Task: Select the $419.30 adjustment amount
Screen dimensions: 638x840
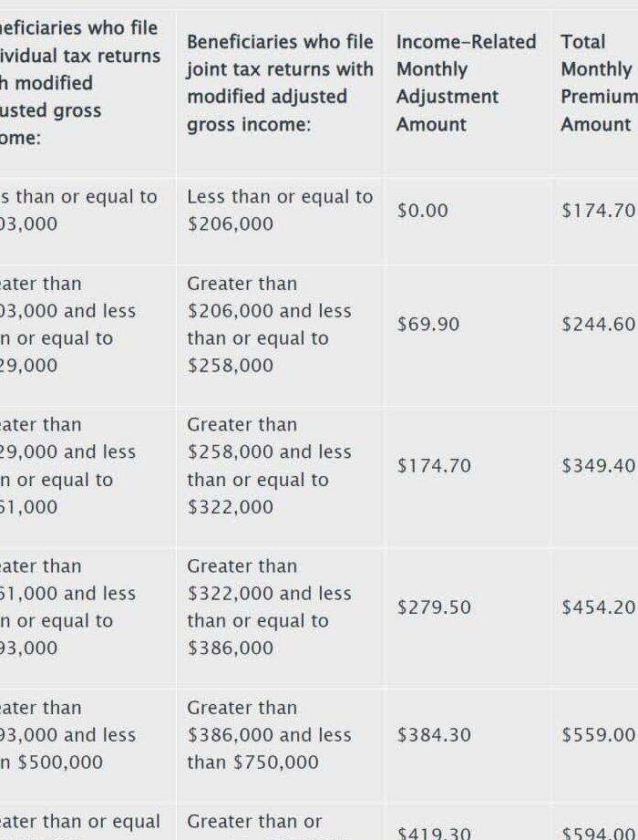Action: coord(434,833)
